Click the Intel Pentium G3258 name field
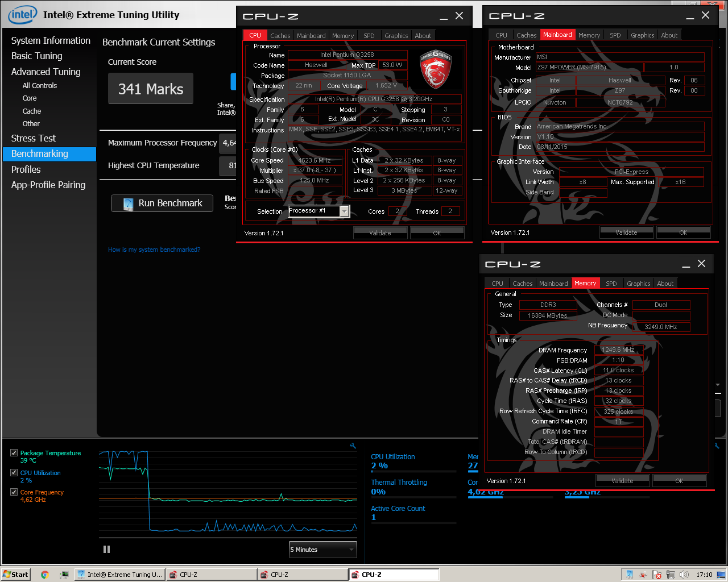This screenshot has width=728, height=582. [348, 55]
